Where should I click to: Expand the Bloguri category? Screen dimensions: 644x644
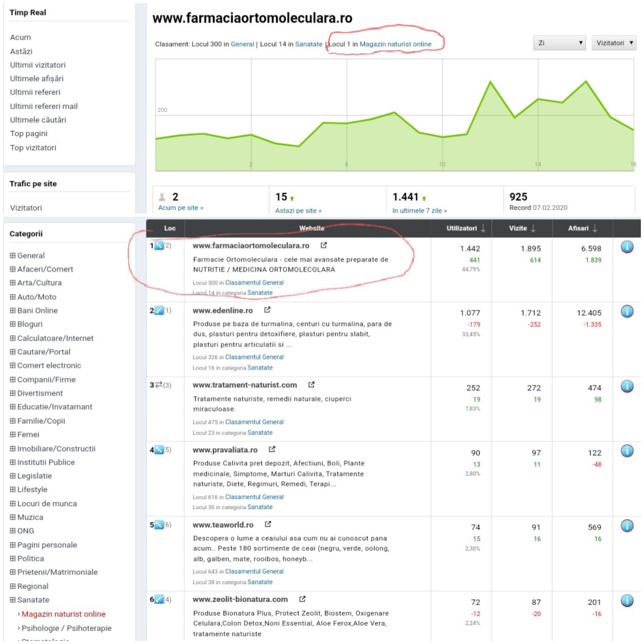(x=13, y=324)
